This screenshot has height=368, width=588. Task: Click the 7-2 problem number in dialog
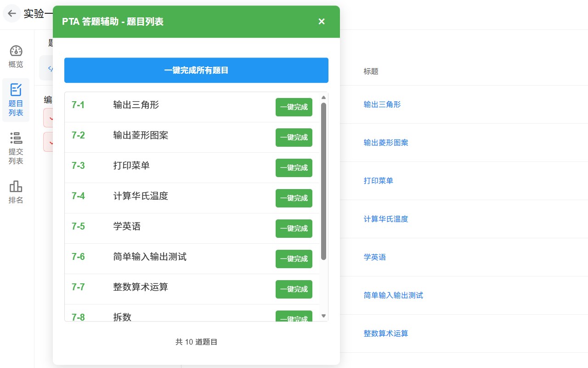coord(78,135)
